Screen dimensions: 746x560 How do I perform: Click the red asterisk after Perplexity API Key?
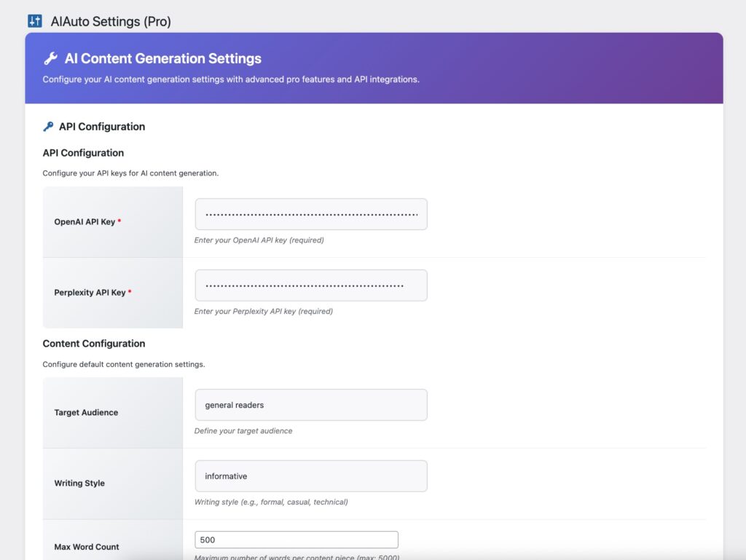click(x=130, y=292)
